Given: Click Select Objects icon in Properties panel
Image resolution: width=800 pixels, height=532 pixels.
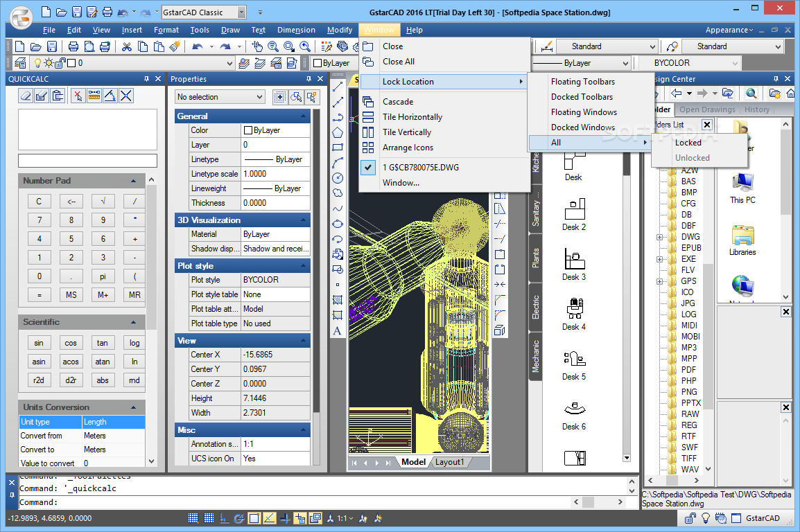Looking at the screenshot, I should pos(296,97).
